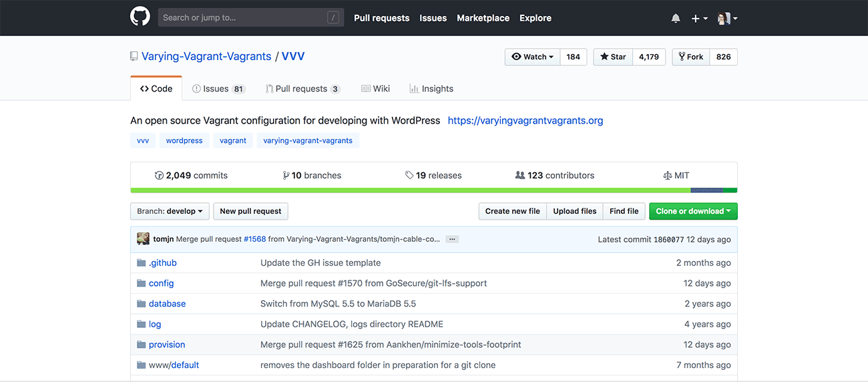
Task: Click the Upload files button
Action: click(x=575, y=211)
